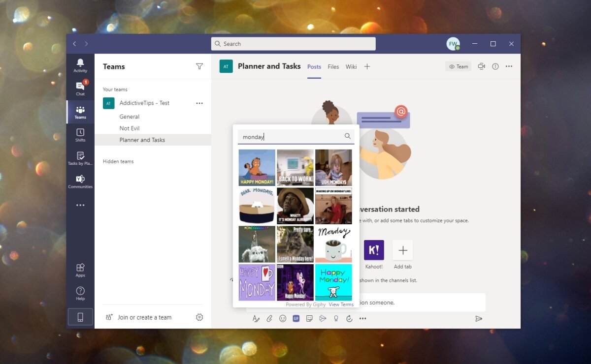Screen dimensions: 591x364
Task: Expand more options for AddictiveTips - Test team
Action: coord(199,103)
